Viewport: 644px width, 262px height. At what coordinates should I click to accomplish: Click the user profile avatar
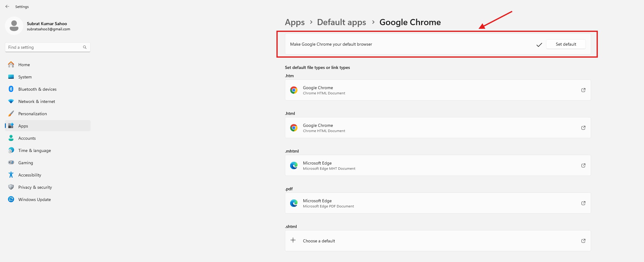pyautogui.click(x=14, y=26)
